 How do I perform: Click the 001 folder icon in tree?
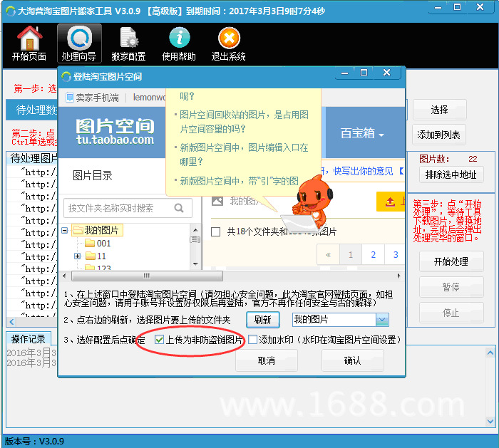90,244
